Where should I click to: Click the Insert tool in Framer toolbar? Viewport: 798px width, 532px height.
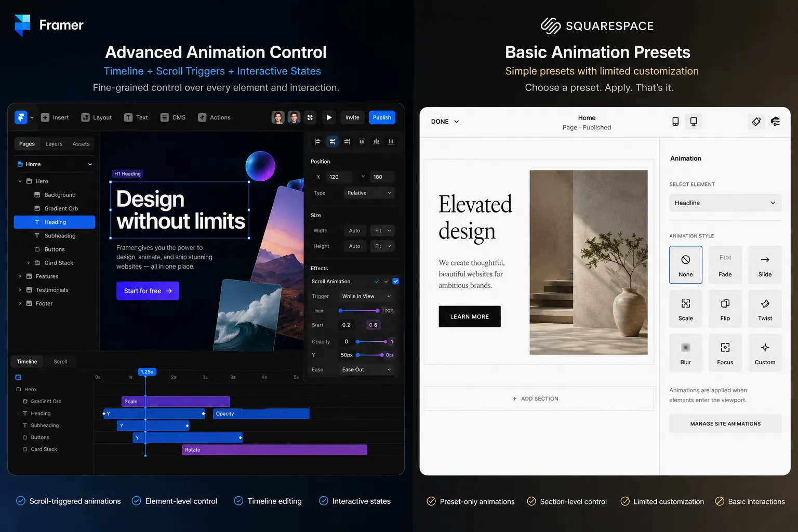click(55, 117)
